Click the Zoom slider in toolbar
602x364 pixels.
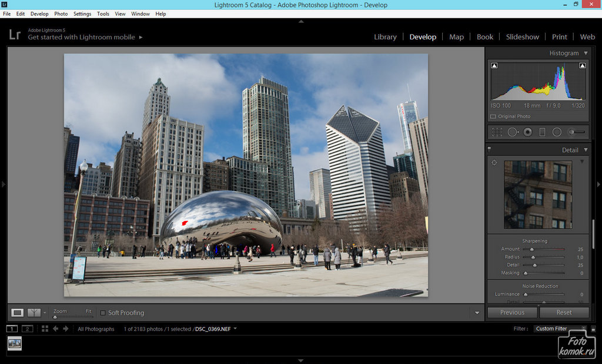73,317
